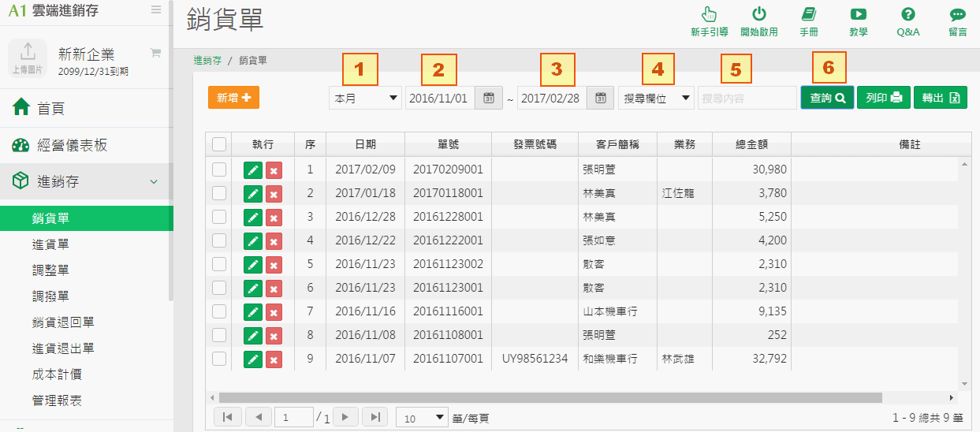The width and height of the screenshot is (980, 432).
Task: Go to last page of results
Action: coord(376,417)
